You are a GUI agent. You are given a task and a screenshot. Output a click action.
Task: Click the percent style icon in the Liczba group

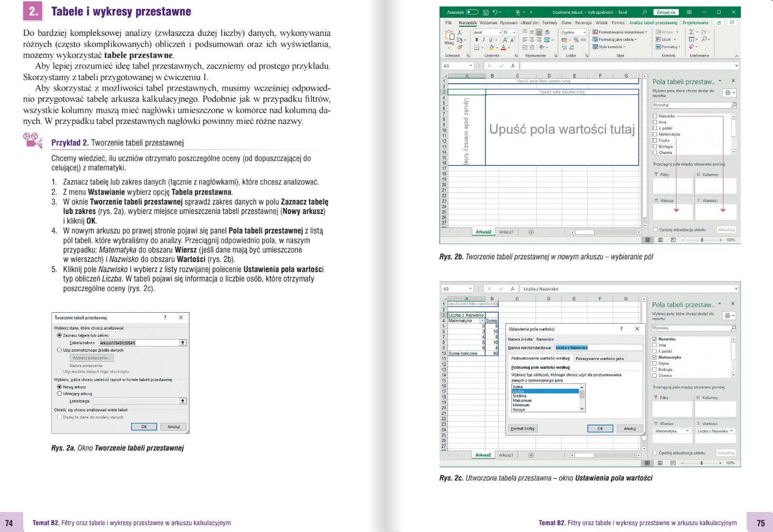pyautogui.click(x=576, y=40)
